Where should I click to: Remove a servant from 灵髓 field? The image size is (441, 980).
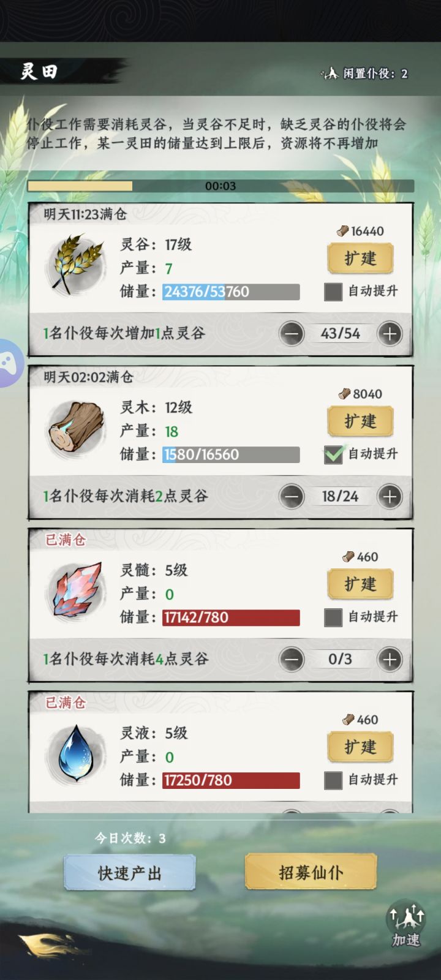pyautogui.click(x=292, y=660)
